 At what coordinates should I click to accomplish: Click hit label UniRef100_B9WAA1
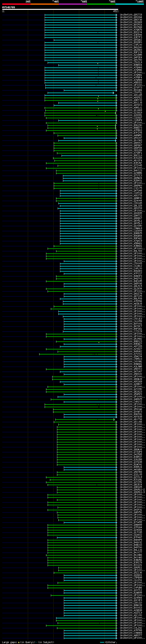click(x=131, y=364)
